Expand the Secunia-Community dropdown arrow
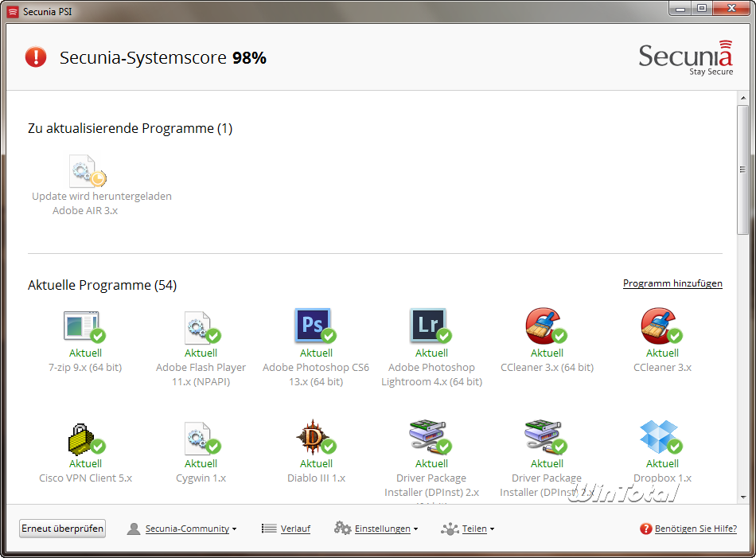 click(234, 529)
